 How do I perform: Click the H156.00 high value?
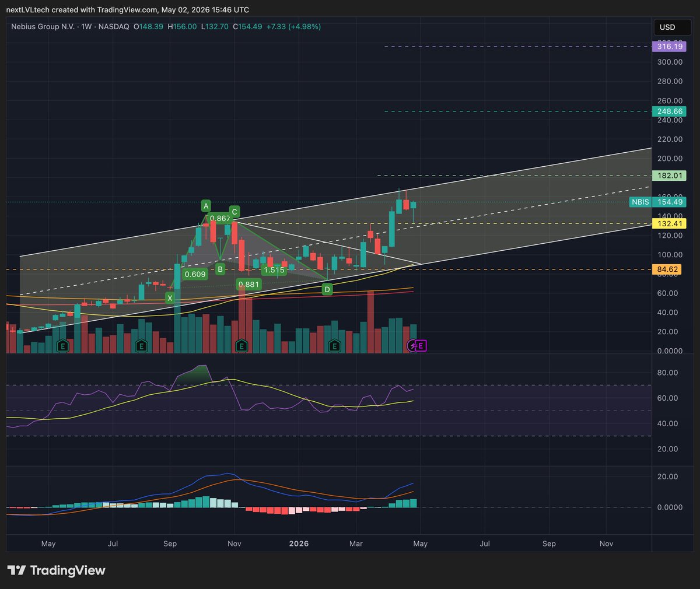[182, 27]
